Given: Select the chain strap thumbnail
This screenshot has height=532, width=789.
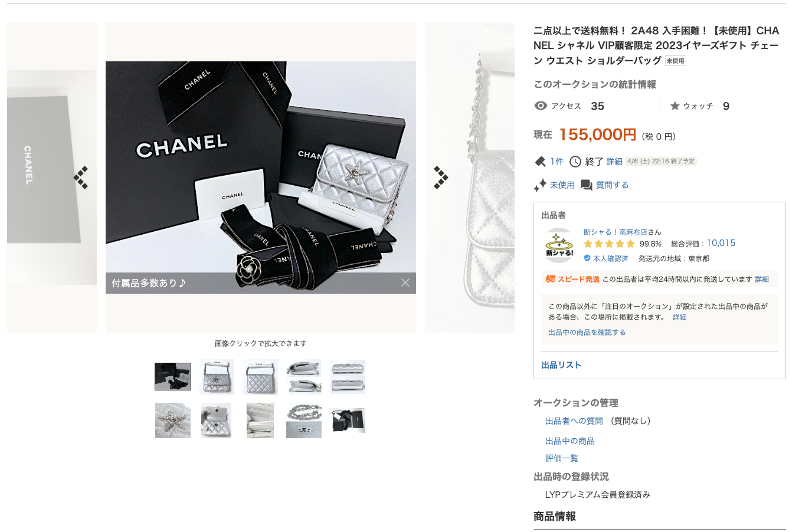Looking at the screenshot, I should (304, 421).
